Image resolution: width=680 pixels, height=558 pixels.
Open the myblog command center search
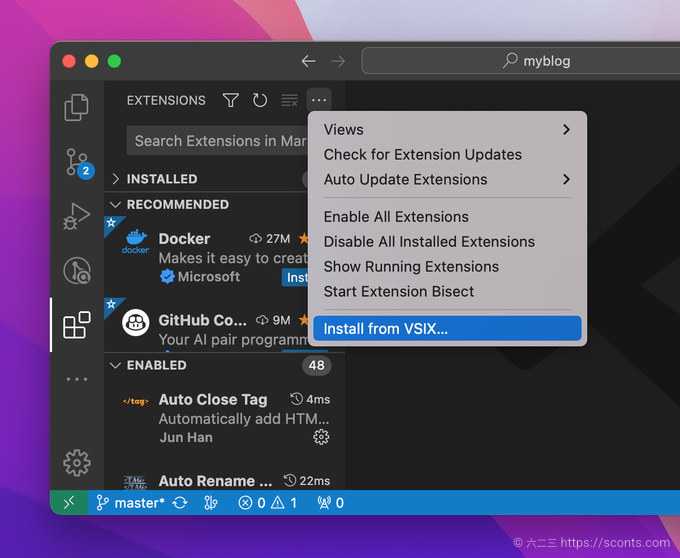click(x=520, y=61)
